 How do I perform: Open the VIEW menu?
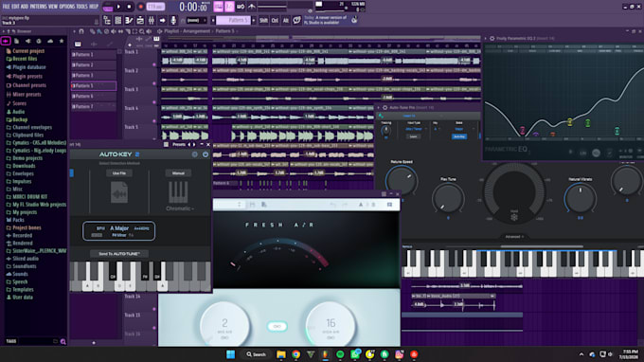(x=53, y=7)
